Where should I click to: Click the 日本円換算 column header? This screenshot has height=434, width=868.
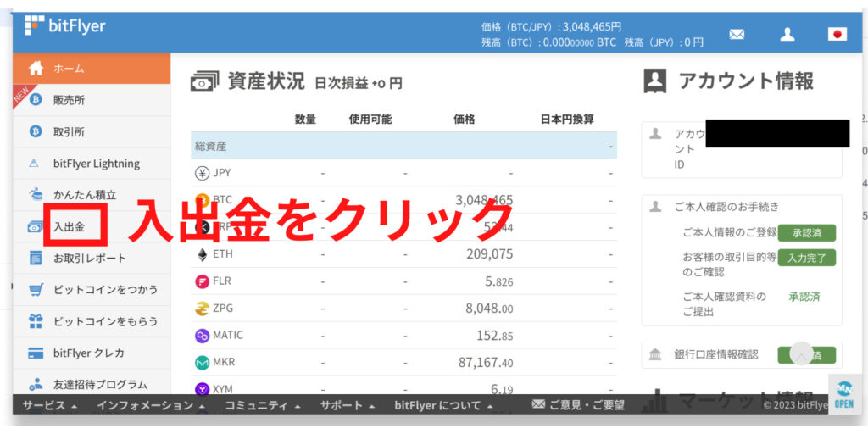click(x=567, y=119)
